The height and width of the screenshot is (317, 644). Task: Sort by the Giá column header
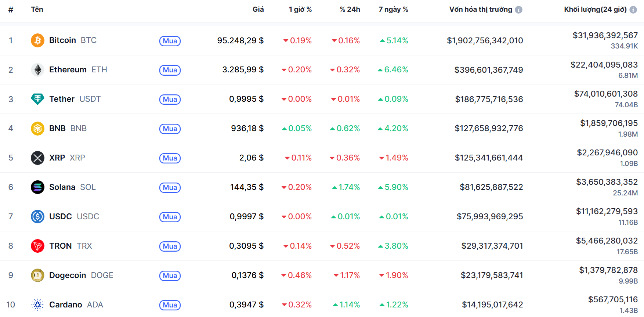pyautogui.click(x=258, y=10)
